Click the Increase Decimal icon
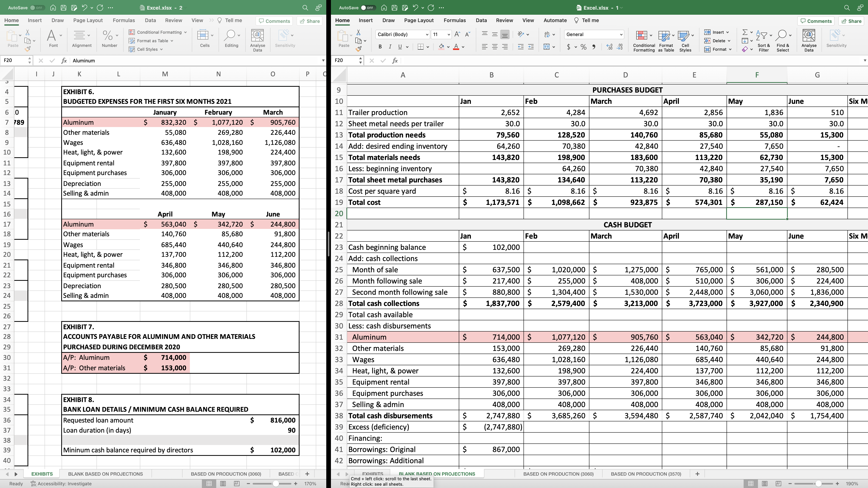The image size is (868, 488). tap(609, 47)
